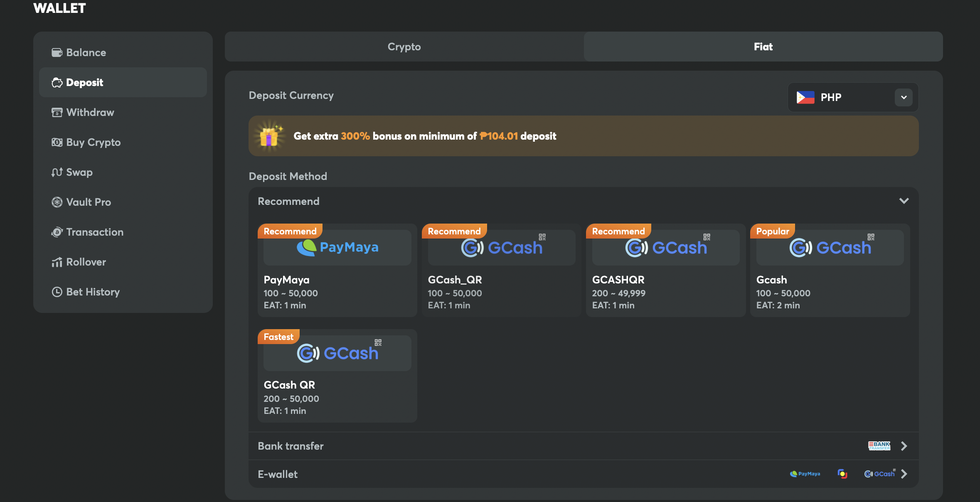Viewport: 980px width, 502px height.
Task: Choose the GCASHQR deposit method
Action: click(x=666, y=271)
